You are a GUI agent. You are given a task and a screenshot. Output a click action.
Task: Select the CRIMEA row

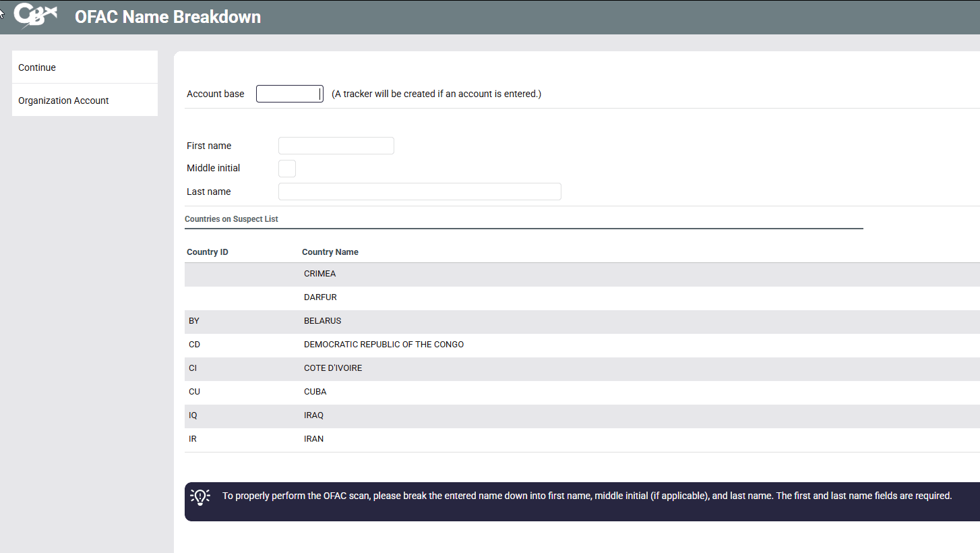point(319,274)
